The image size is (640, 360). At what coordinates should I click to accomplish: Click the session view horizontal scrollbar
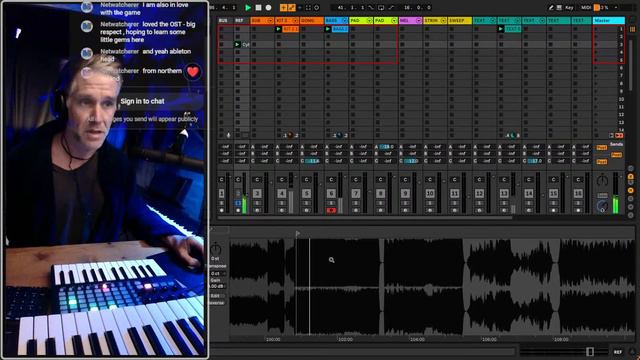pyautogui.click(x=365, y=218)
